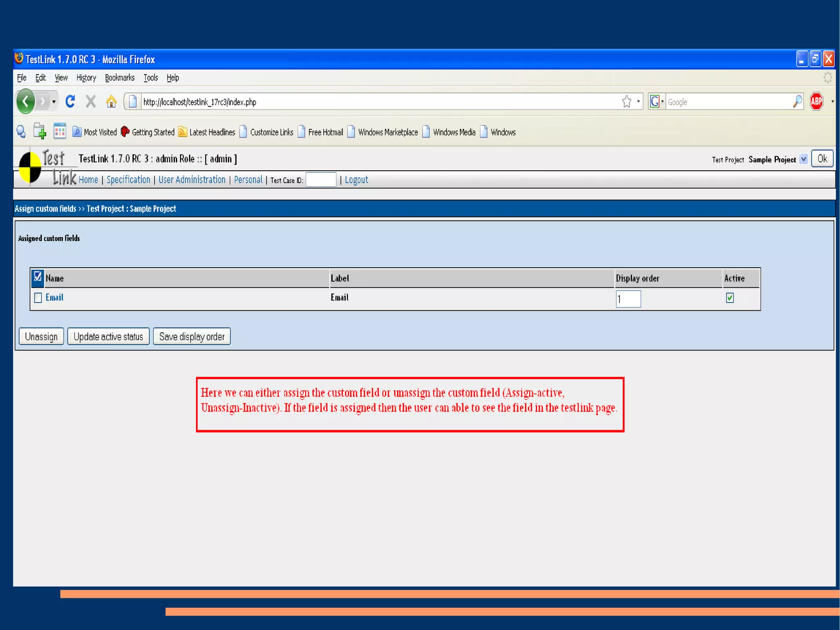Check the Email row checkbox
This screenshot has height=630, width=840.
coord(38,298)
